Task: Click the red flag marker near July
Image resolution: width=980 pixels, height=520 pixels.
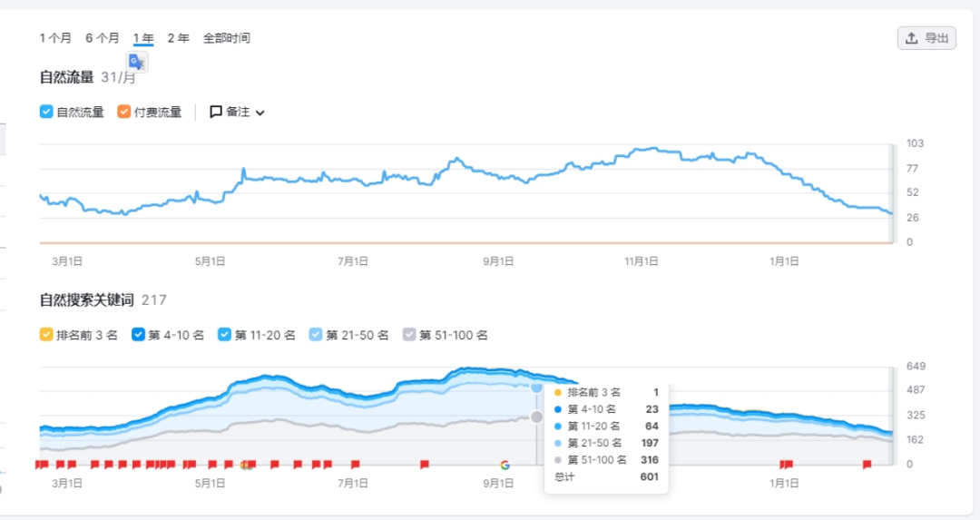Action: (x=355, y=464)
